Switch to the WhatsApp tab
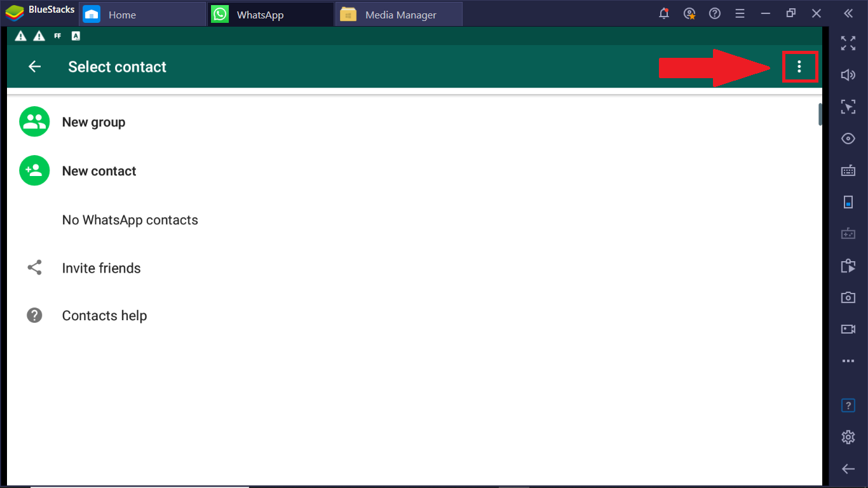The image size is (868, 488). [271, 14]
